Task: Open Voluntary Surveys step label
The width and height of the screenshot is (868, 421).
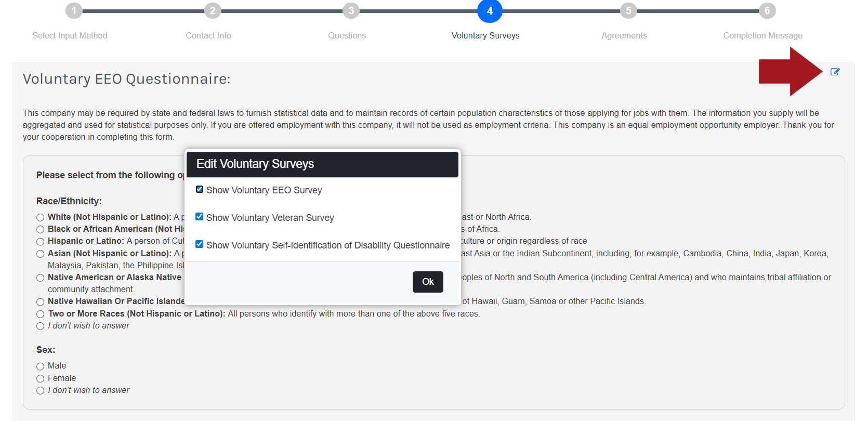Action: (485, 35)
